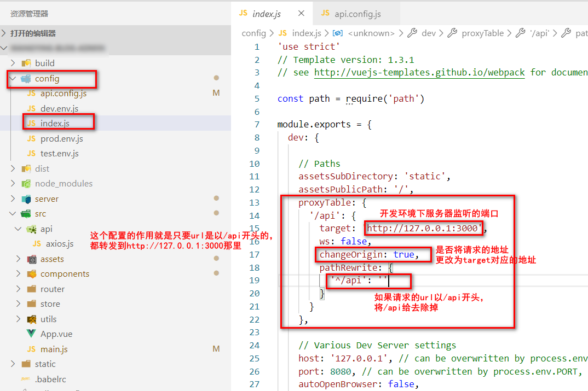588x391 pixels.
Task: Select index.js in the file tree
Action: pos(55,123)
